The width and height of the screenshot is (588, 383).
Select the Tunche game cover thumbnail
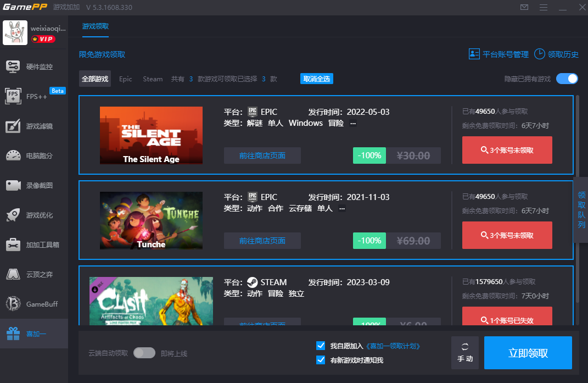tap(151, 220)
